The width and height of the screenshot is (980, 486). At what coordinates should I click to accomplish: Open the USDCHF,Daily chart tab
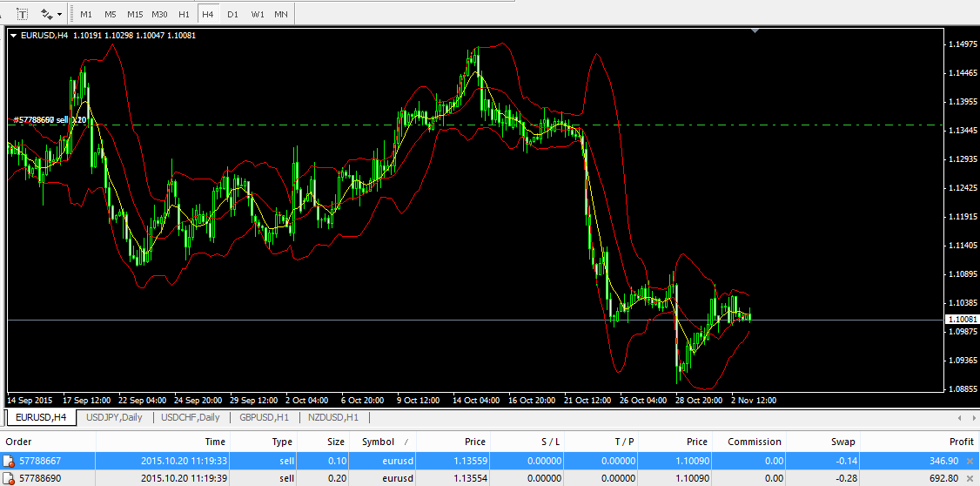coord(190,417)
